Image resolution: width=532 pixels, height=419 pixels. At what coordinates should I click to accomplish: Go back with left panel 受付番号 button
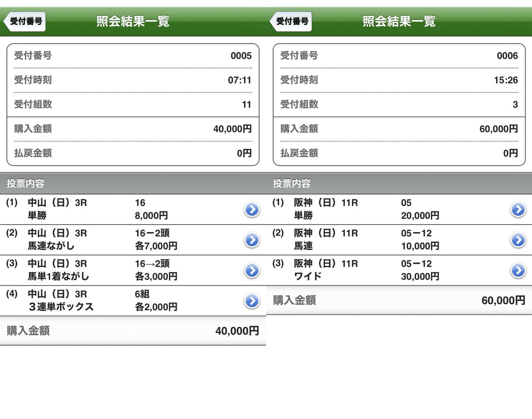(25, 21)
